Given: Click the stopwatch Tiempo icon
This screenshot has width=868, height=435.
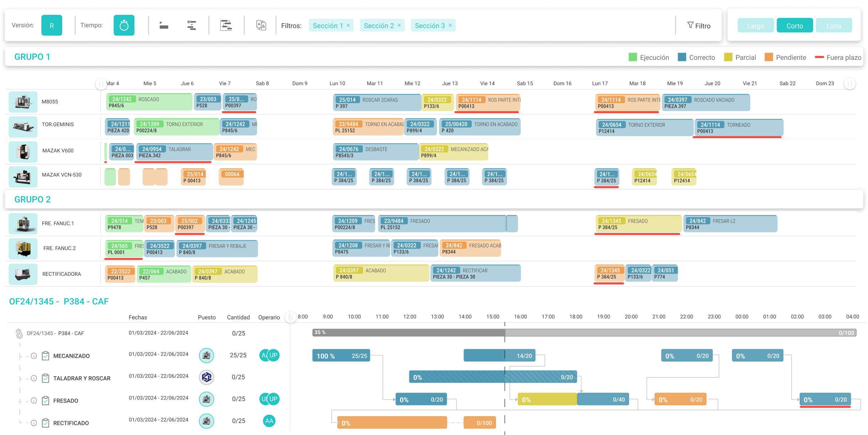Looking at the screenshot, I should [x=124, y=25].
